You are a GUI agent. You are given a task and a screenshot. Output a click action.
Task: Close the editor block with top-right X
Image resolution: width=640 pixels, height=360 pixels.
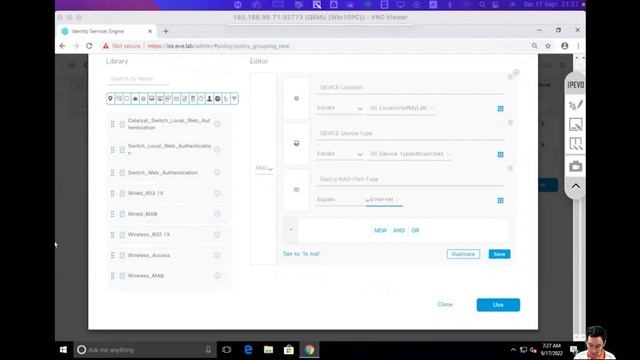(x=516, y=73)
